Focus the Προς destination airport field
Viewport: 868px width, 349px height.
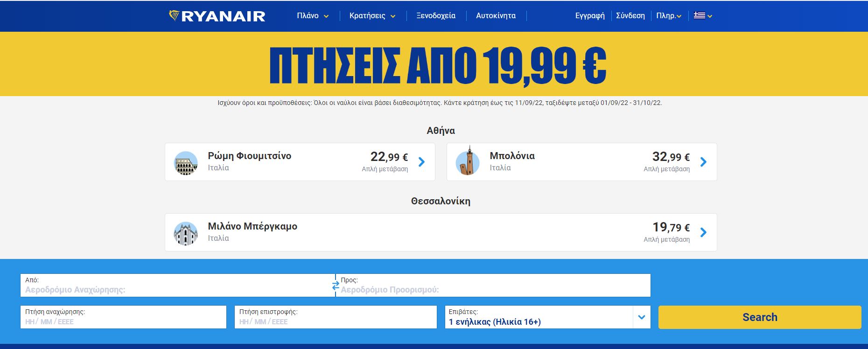point(493,285)
